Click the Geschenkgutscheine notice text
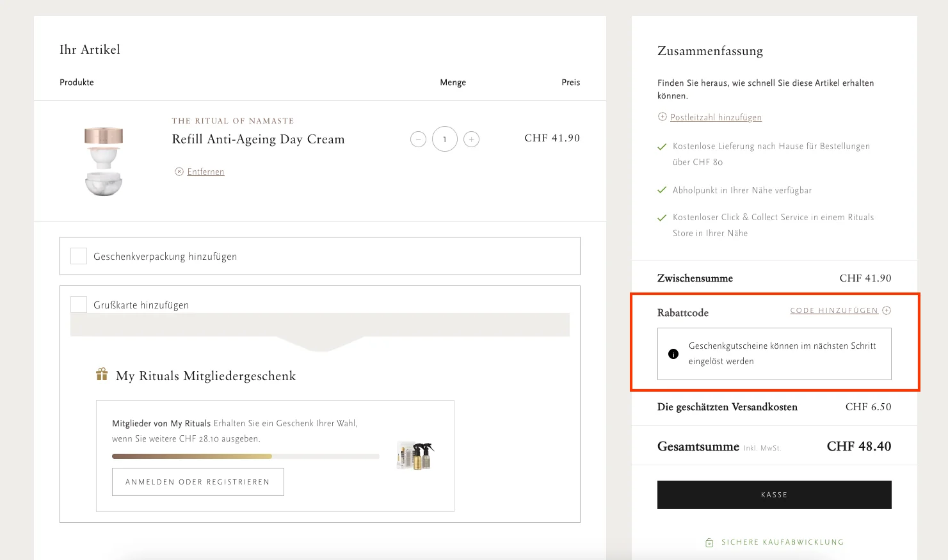948x560 pixels. click(782, 353)
